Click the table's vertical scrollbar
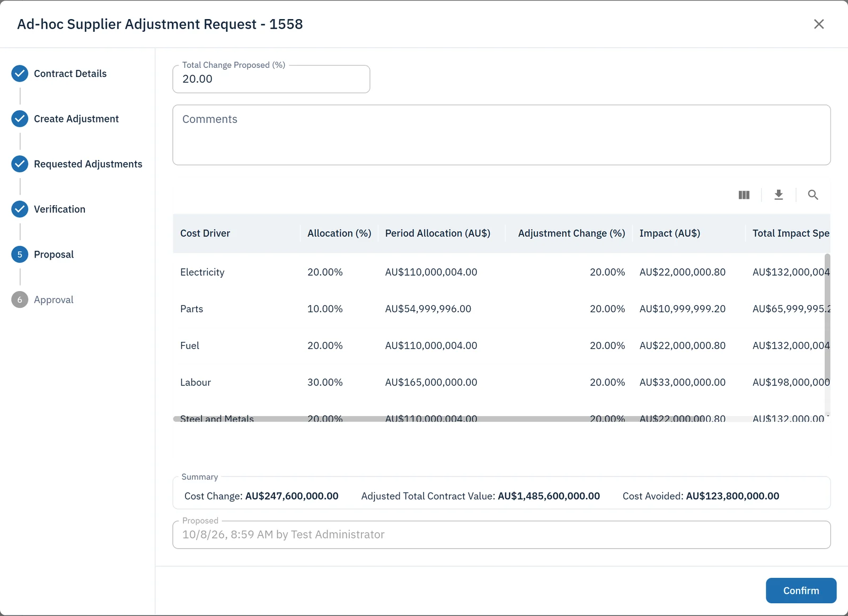This screenshot has width=848, height=616. pyautogui.click(x=827, y=317)
